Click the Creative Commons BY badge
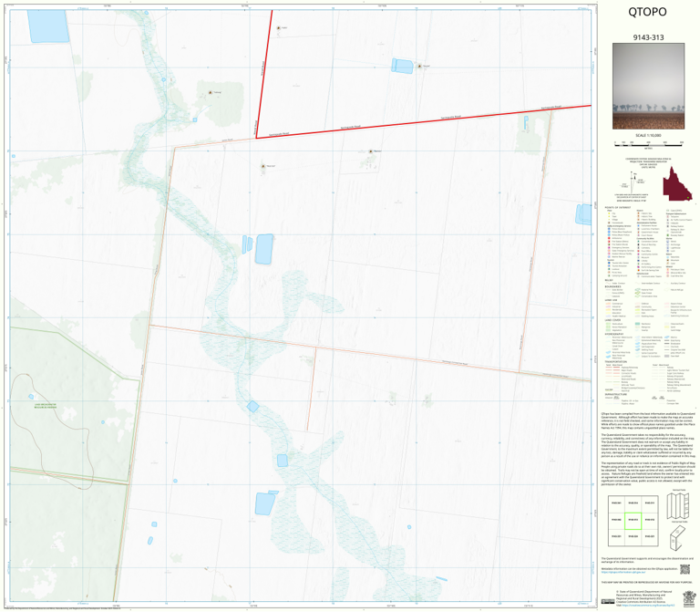700x612 pixels. pyautogui.click(x=608, y=601)
